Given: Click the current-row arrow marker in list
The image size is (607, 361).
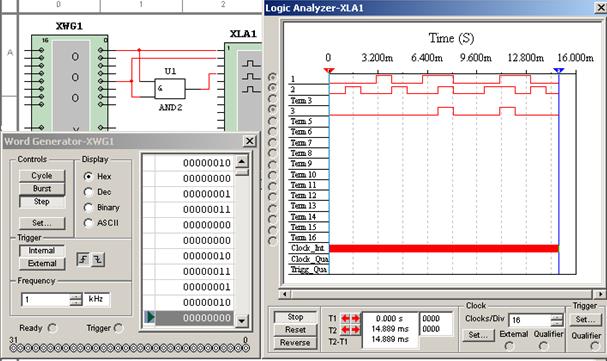Looking at the screenshot, I should pos(149,317).
